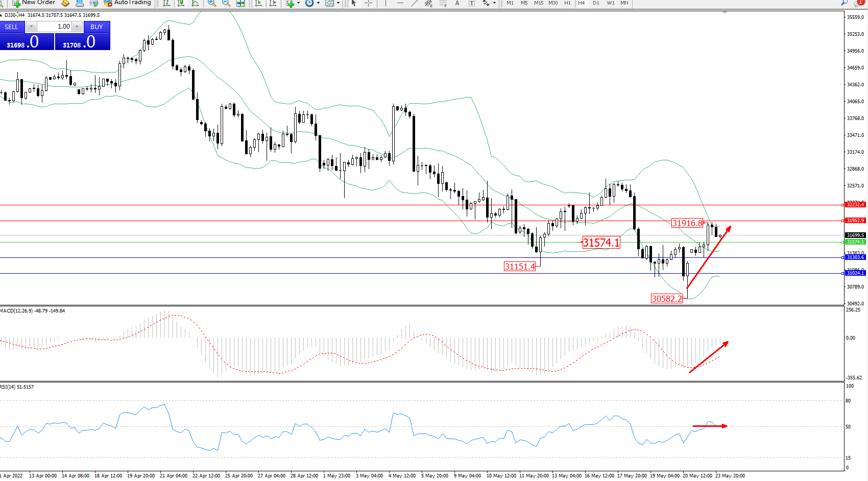The image size is (868, 481).
Task: Expand the Templates dropdown arrow
Action: click(x=338, y=3)
